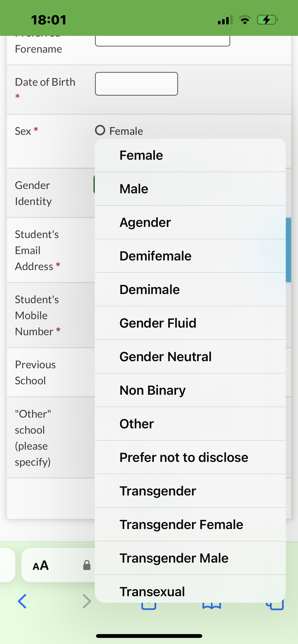Tap the Safari back arrow
This screenshot has width=298, height=644.
[x=22, y=601]
